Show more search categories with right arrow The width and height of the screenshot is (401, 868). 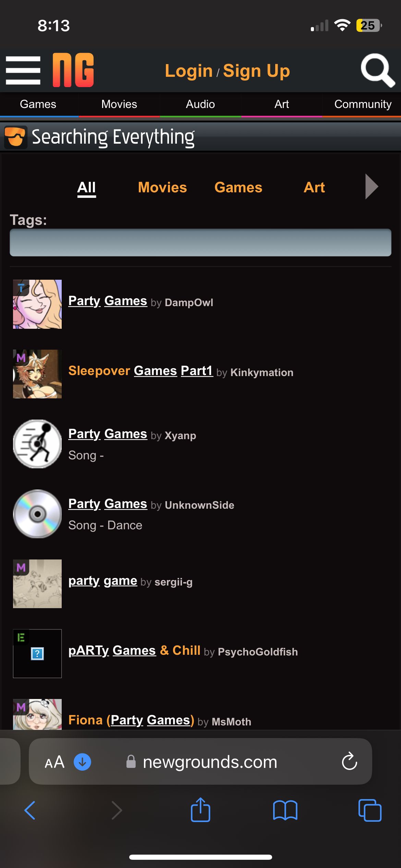click(x=372, y=187)
